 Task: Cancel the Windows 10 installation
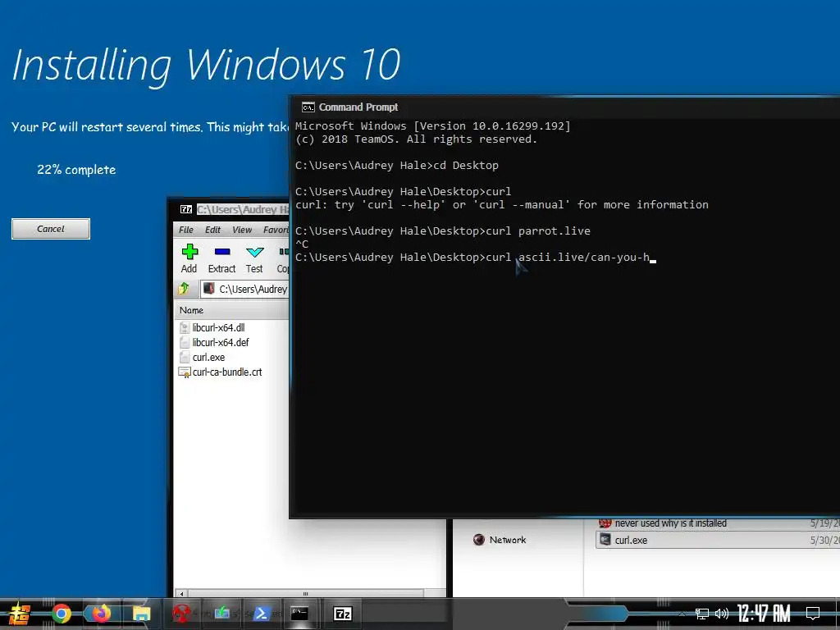coord(51,229)
